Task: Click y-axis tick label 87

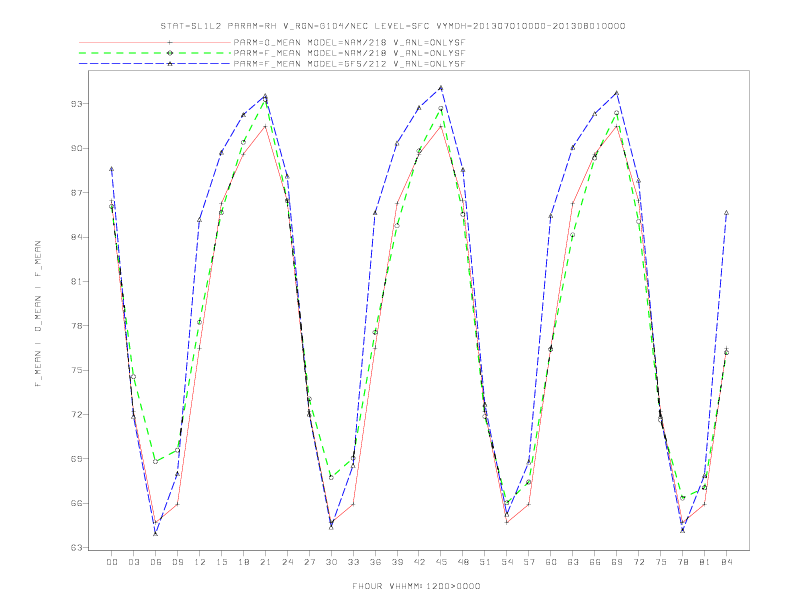Action: tap(76, 193)
